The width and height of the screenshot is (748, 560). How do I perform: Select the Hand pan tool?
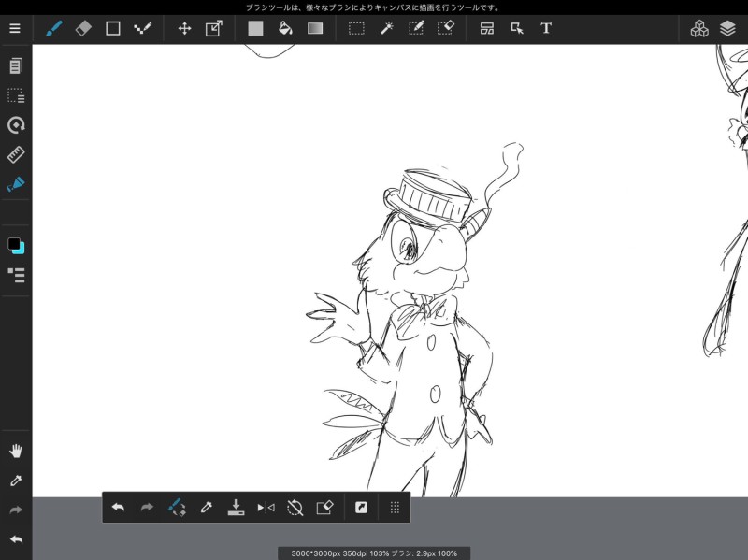(16, 451)
